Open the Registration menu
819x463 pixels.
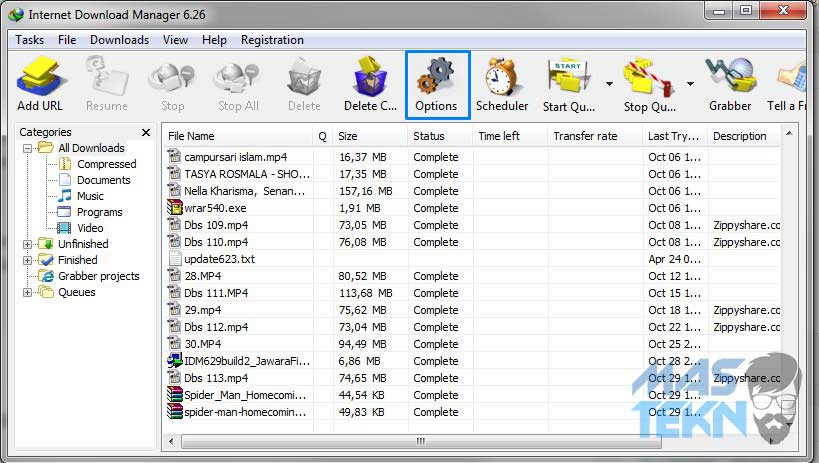(272, 40)
